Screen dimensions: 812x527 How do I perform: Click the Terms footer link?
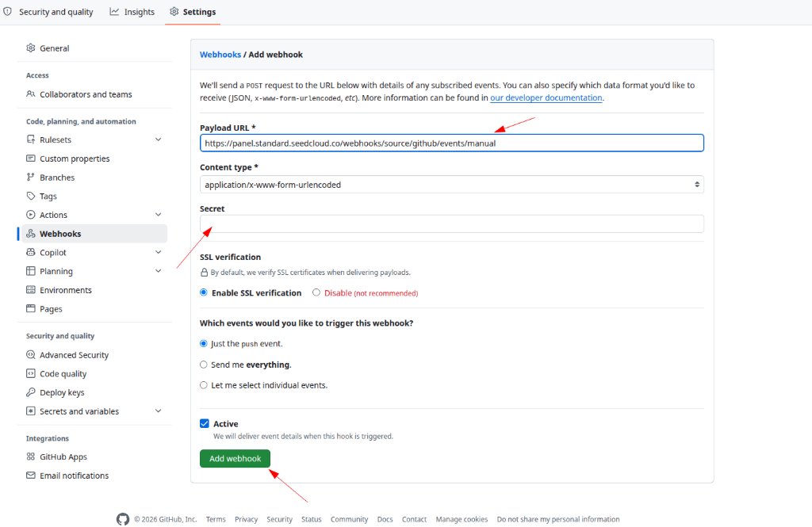(216, 519)
